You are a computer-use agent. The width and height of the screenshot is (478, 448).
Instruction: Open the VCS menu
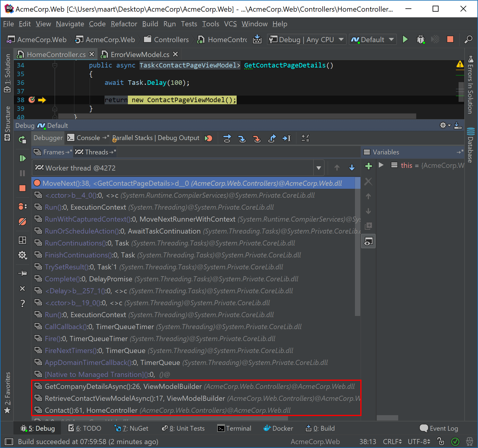(x=230, y=24)
